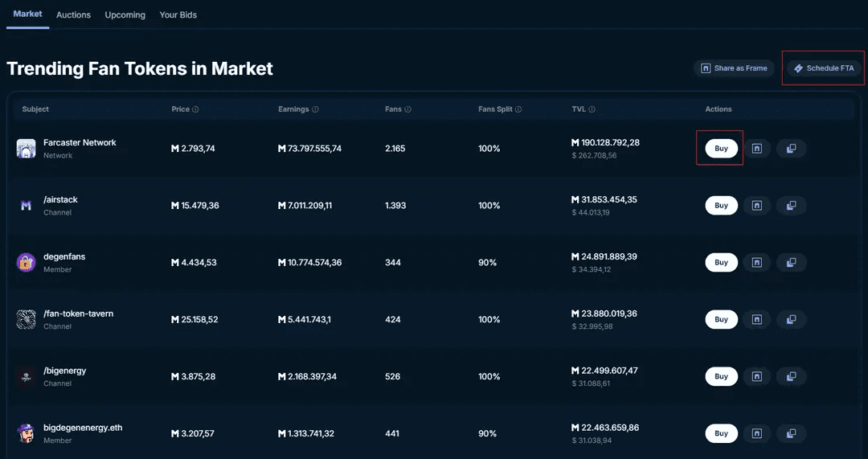The image size is (868, 459).
Task: Copy link icon in degenfans row
Action: [791, 262]
